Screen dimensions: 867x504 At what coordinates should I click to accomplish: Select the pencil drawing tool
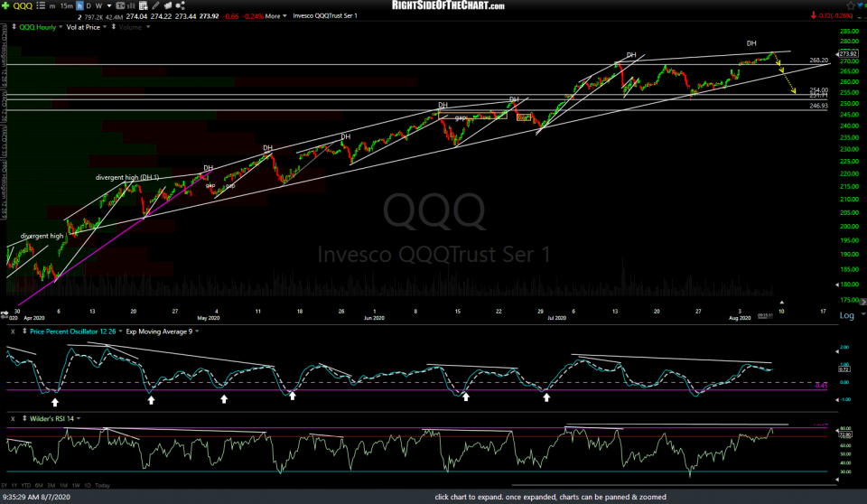pos(156,6)
